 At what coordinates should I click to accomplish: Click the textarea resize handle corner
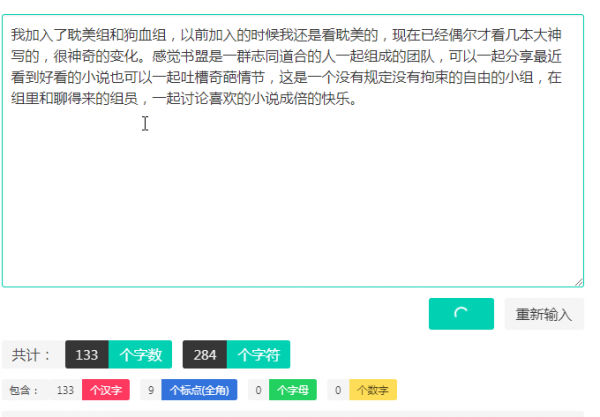coord(579,282)
